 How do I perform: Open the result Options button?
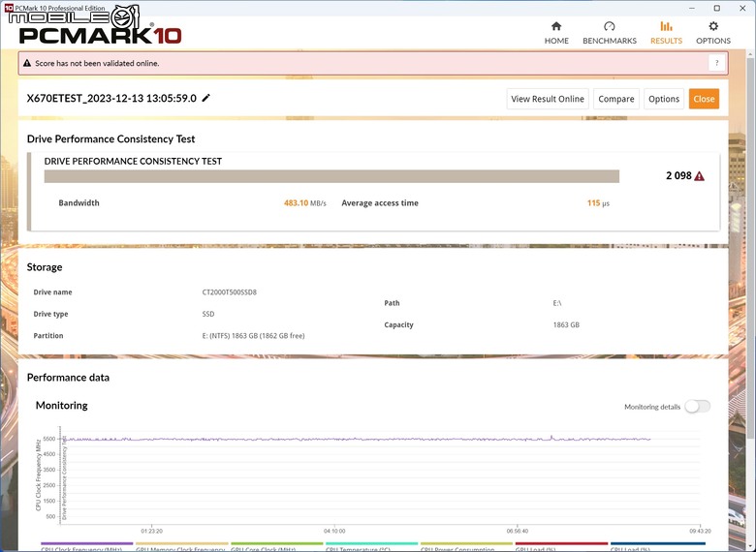(663, 99)
